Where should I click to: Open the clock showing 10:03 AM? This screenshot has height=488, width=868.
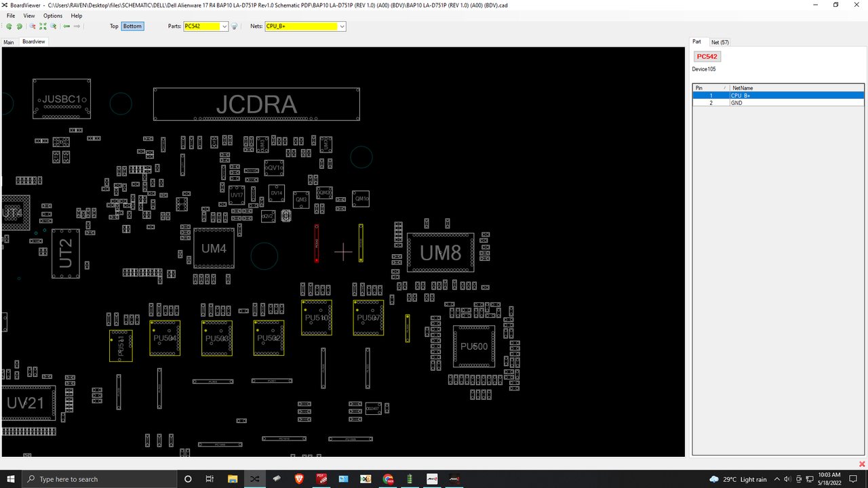(x=830, y=479)
